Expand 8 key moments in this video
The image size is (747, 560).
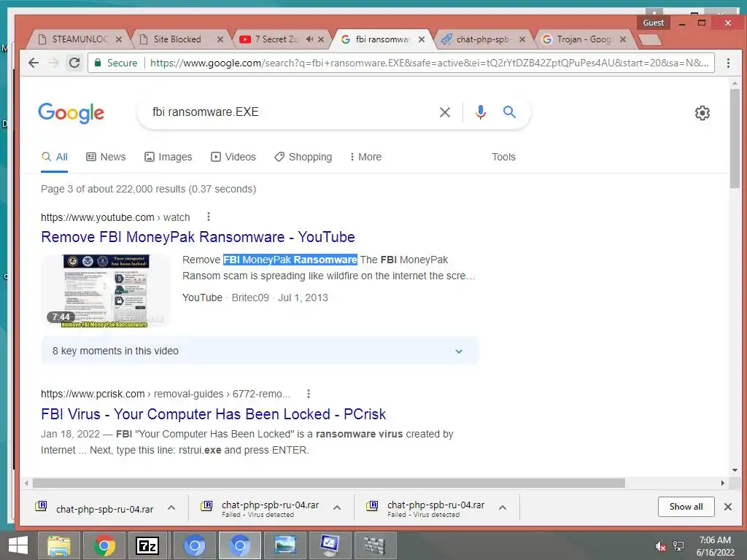260,351
